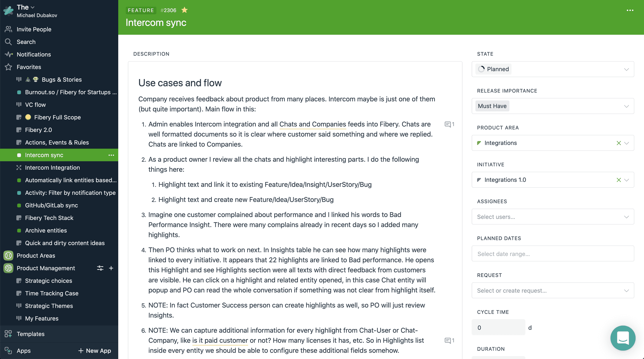Clear the Integrations product area value
This screenshot has width=644, height=359.
pos(619,143)
